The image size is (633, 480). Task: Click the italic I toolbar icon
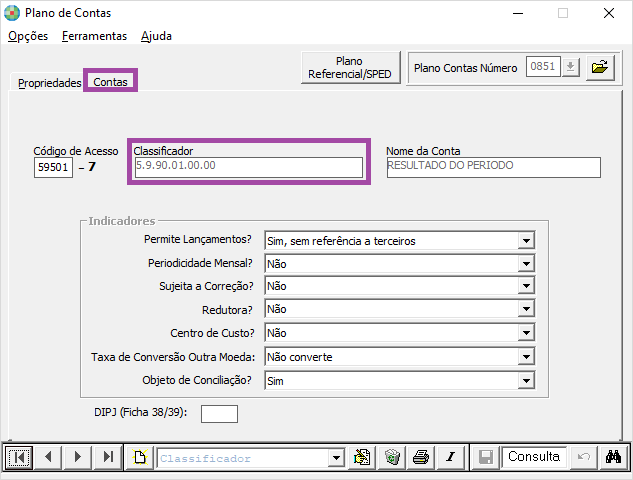451,457
